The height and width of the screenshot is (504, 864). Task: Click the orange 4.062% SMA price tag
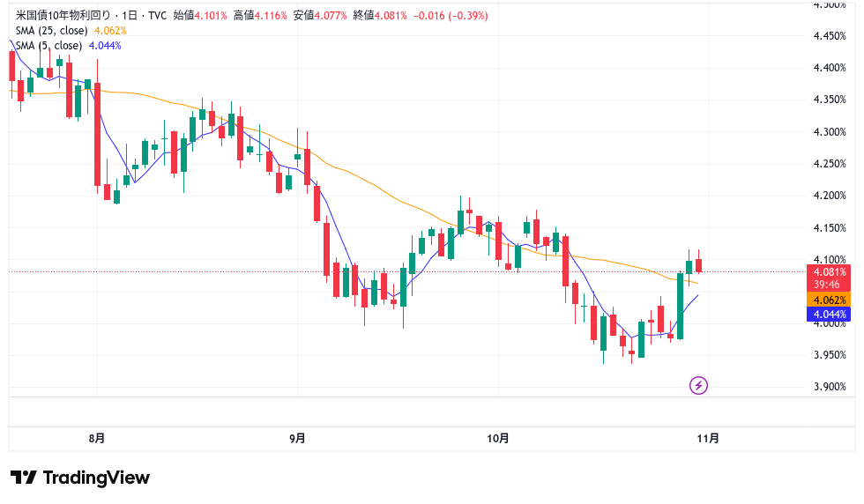coord(829,300)
